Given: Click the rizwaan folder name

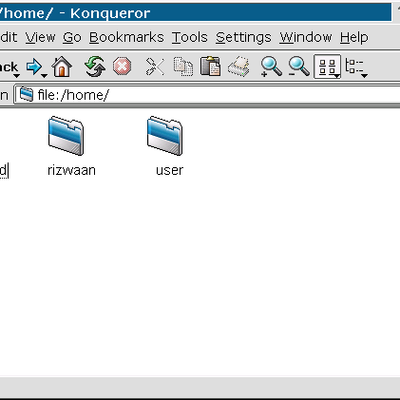Looking at the screenshot, I should tap(71, 170).
